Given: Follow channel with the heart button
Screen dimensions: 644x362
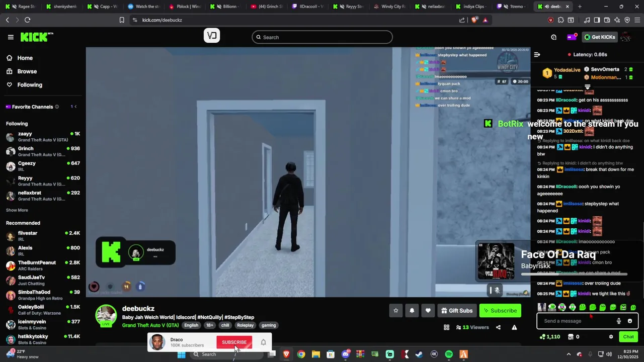Looking at the screenshot, I should tap(428, 311).
